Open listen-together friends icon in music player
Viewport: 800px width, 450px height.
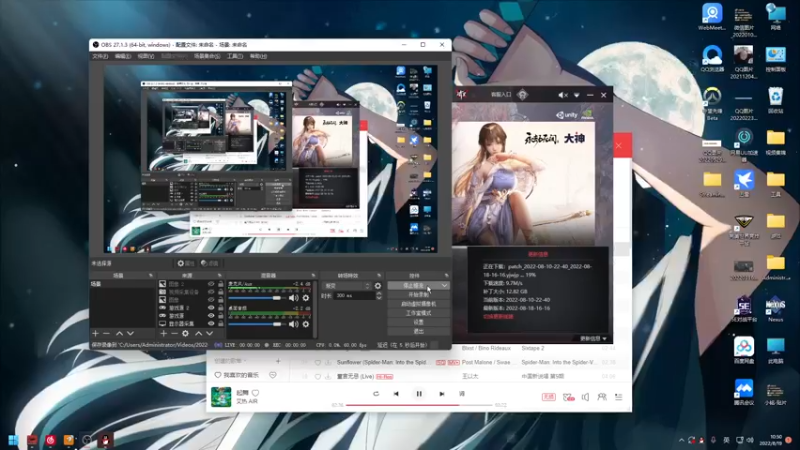click(602, 397)
